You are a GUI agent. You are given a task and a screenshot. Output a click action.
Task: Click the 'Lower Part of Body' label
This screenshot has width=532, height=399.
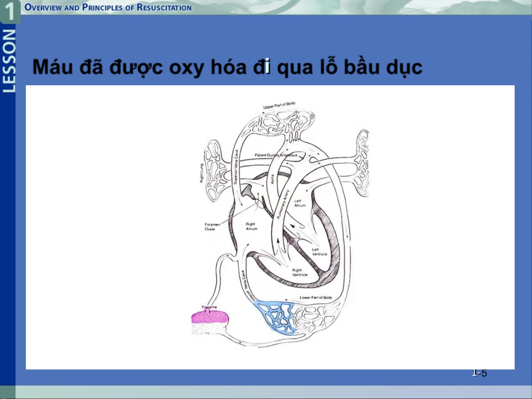(x=316, y=297)
